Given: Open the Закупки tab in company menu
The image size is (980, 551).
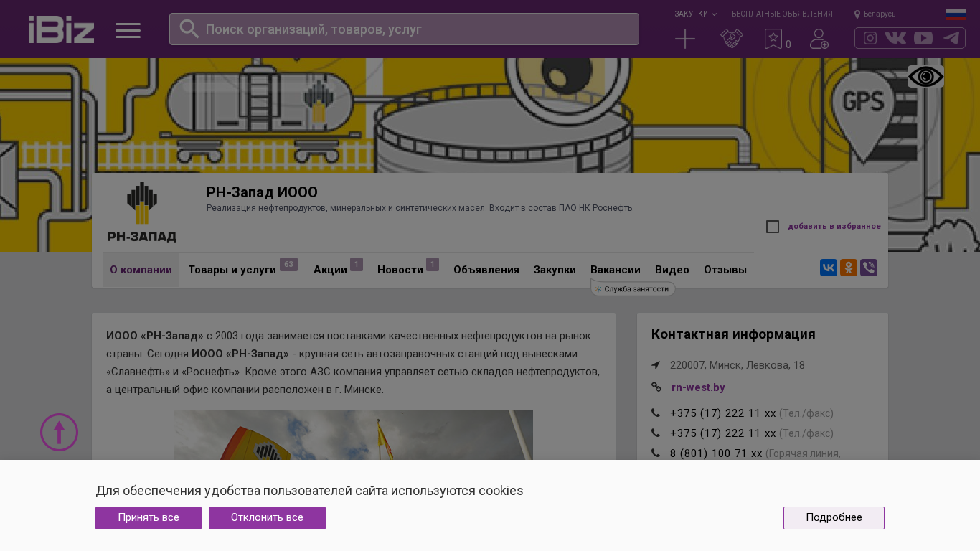Looking at the screenshot, I should [555, 270].
